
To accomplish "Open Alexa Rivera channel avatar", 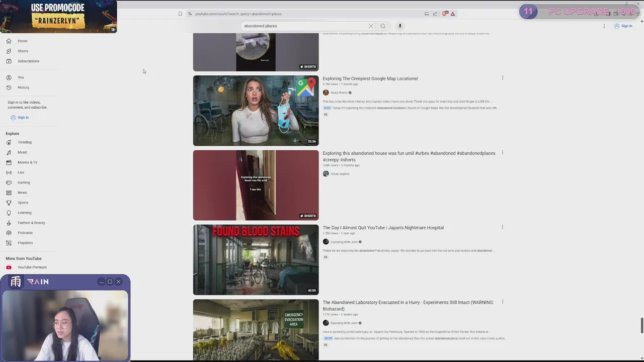I will tap(326, 93).
